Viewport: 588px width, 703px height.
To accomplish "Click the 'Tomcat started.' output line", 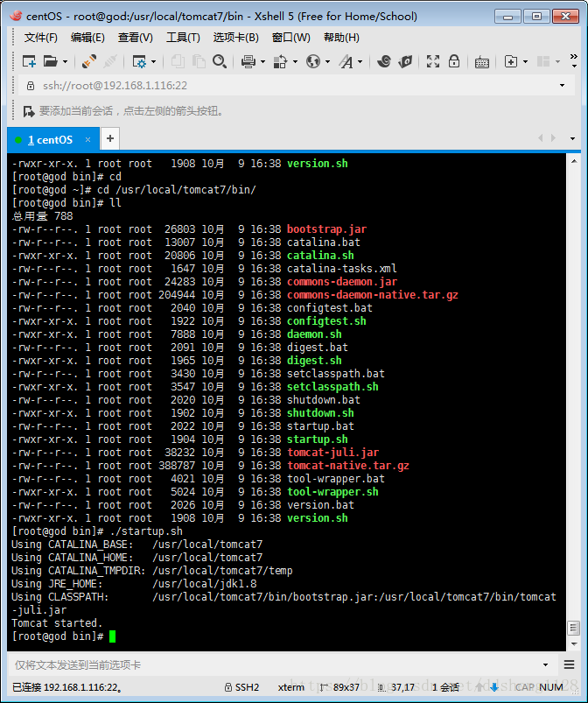I will tap(57, 623).
